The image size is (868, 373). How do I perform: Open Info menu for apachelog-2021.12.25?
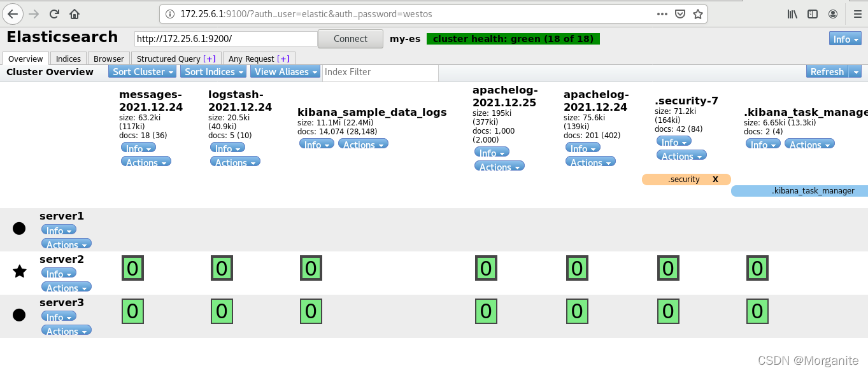492,153
